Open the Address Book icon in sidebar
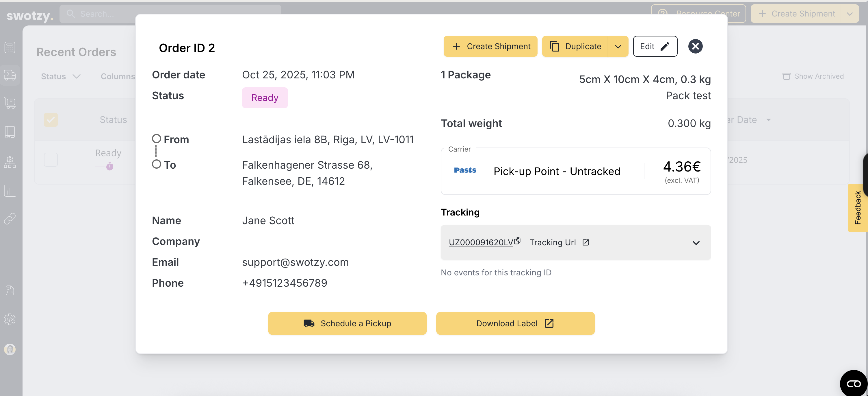 click(10, 132)
